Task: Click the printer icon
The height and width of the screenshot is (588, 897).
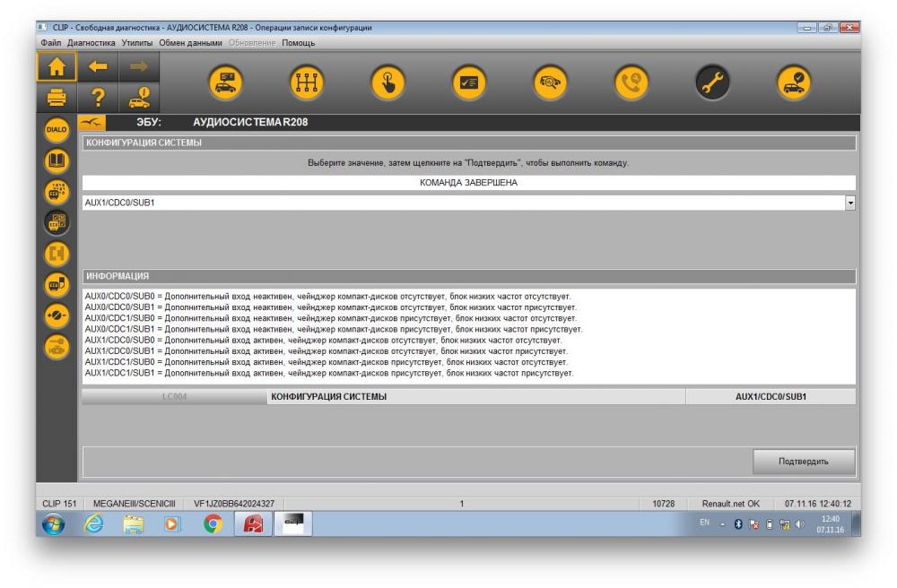Action: [57, 98]
